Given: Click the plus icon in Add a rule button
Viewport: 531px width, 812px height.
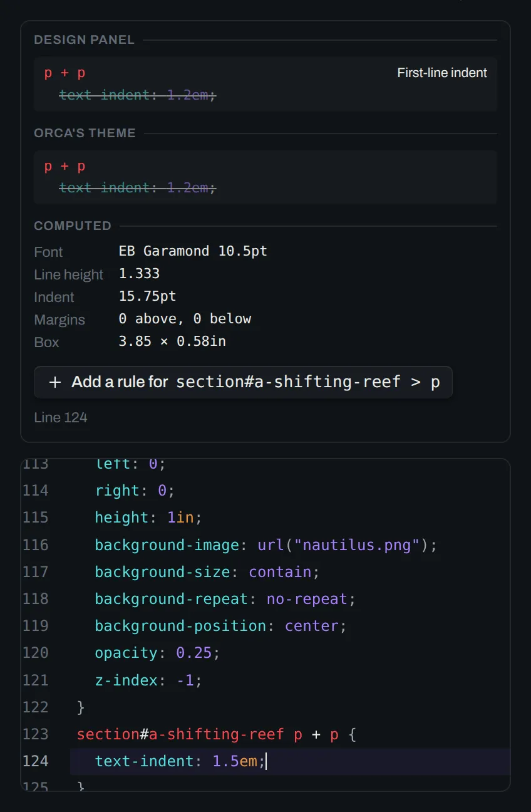Looking at the screenshot, I should pyautogui.click(x=55, y=382).
